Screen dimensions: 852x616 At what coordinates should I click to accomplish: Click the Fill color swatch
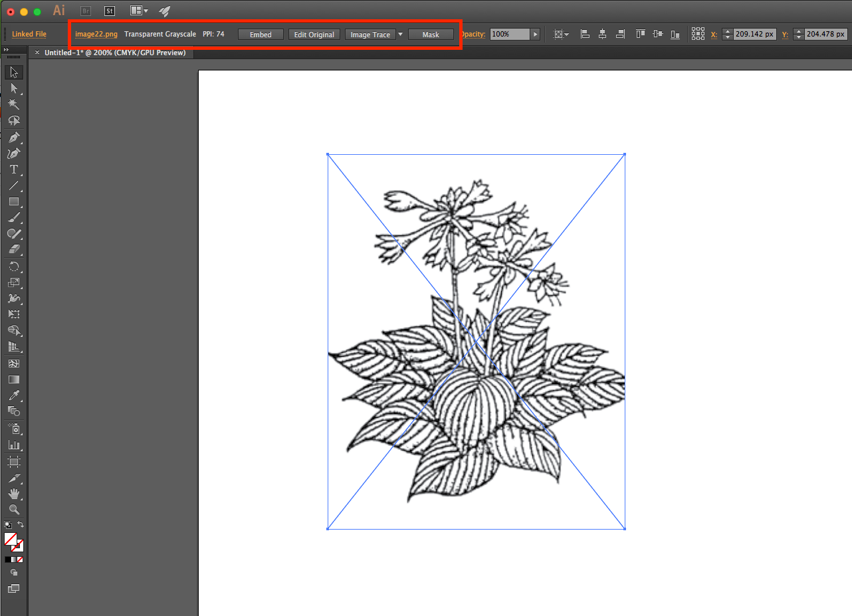tap(10, 538)
